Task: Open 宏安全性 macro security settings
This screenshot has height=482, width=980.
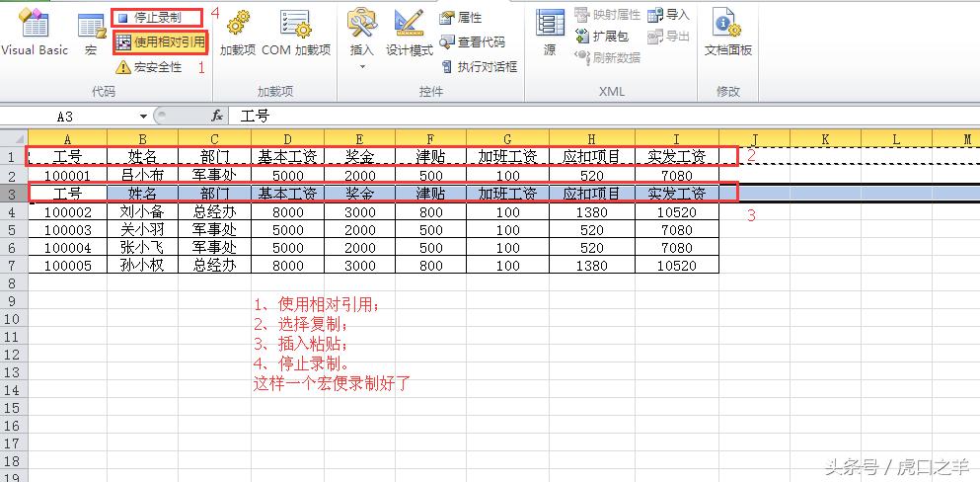Action: tap(149, 67)
